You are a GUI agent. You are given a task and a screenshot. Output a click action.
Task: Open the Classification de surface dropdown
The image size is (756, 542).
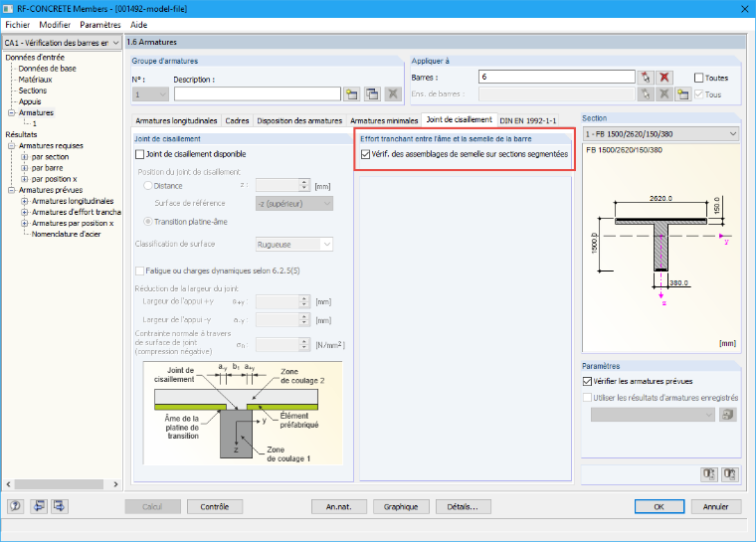click(294, 245)
